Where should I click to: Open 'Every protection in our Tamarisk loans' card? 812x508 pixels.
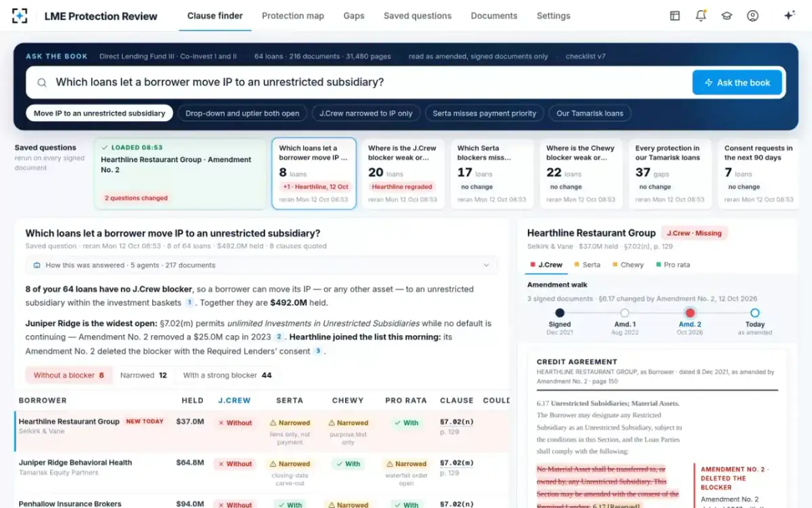[x=671, y=173]
